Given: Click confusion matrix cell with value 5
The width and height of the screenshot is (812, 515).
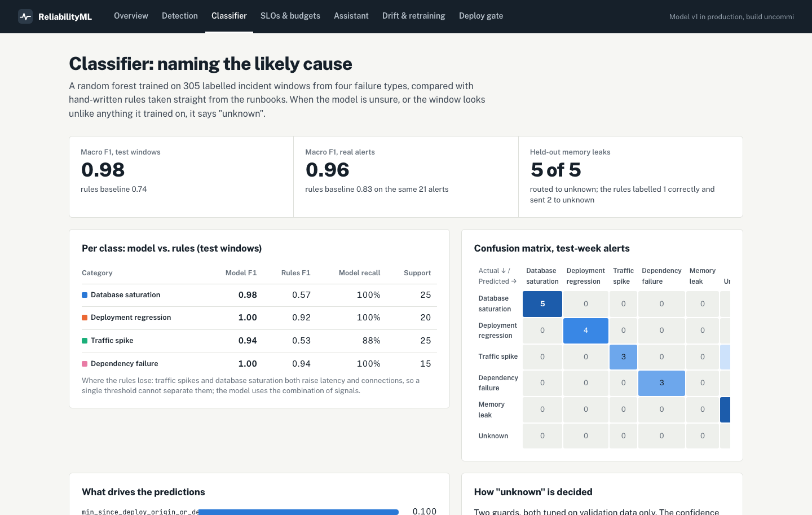Looking at the screenshot, I should 542,304.
